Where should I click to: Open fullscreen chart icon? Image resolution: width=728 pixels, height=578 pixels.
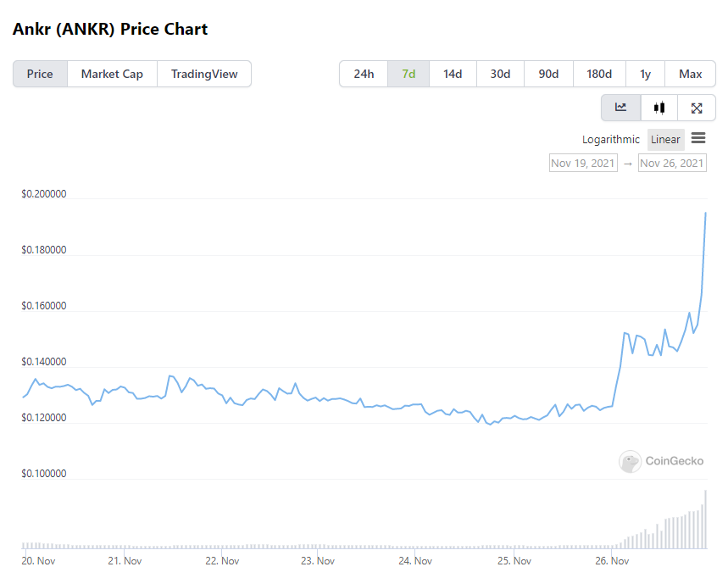[697, 108]
